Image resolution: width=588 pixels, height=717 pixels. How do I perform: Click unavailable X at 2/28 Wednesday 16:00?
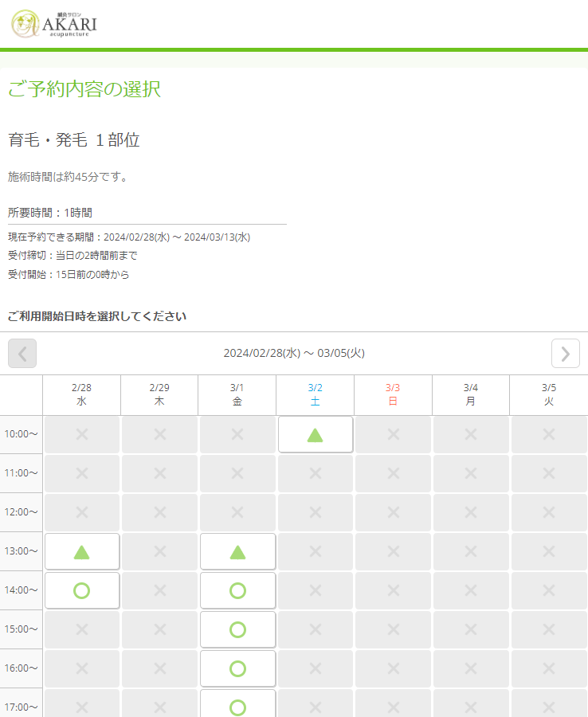(82, 668)
